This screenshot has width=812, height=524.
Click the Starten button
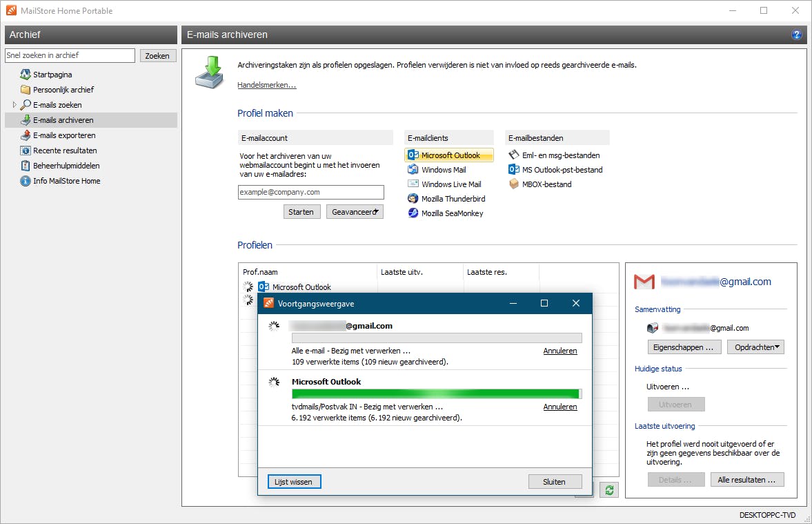tap(301, 211)
